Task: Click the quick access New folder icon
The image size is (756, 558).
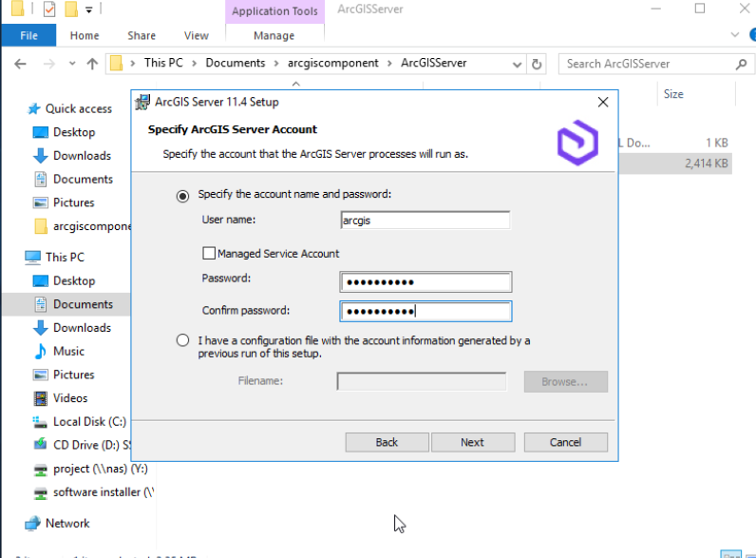Action: pyautogui.click(x=71, y=9)
